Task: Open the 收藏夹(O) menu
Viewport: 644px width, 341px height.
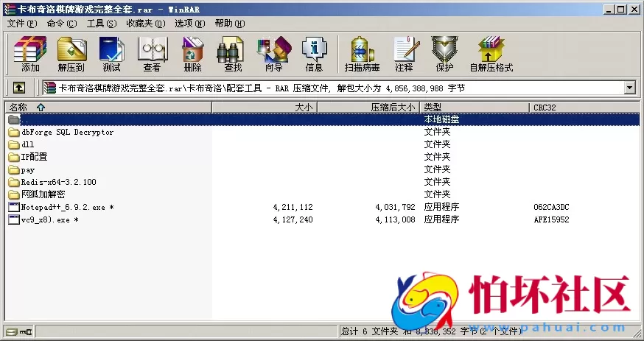Action: coord(146,24)
